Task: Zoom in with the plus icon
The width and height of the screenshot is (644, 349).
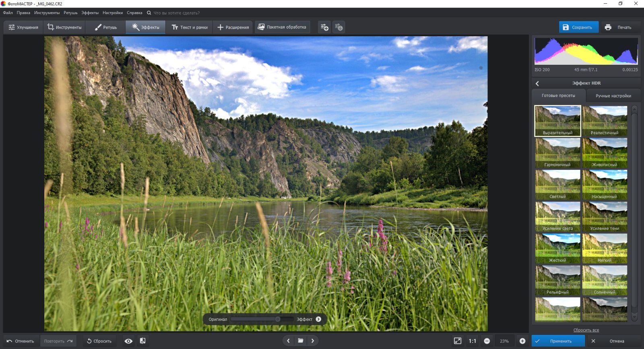Action: click(x=522, y=341)
